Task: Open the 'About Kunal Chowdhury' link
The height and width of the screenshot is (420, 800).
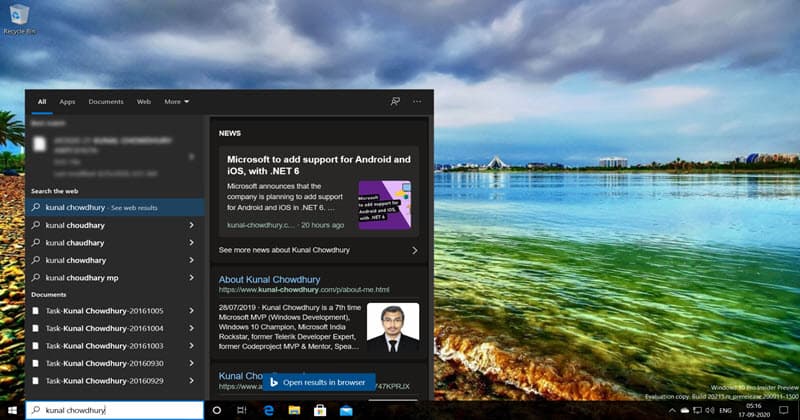Action: 269,279
